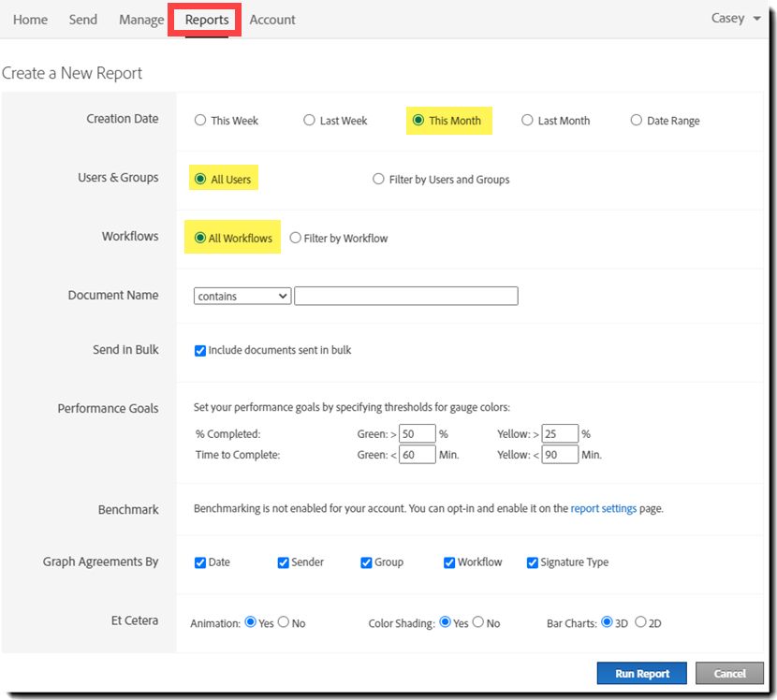This screenshot has width=777, height=700.
Task: Switch to the Reports tab
Action: coord(206,20)
